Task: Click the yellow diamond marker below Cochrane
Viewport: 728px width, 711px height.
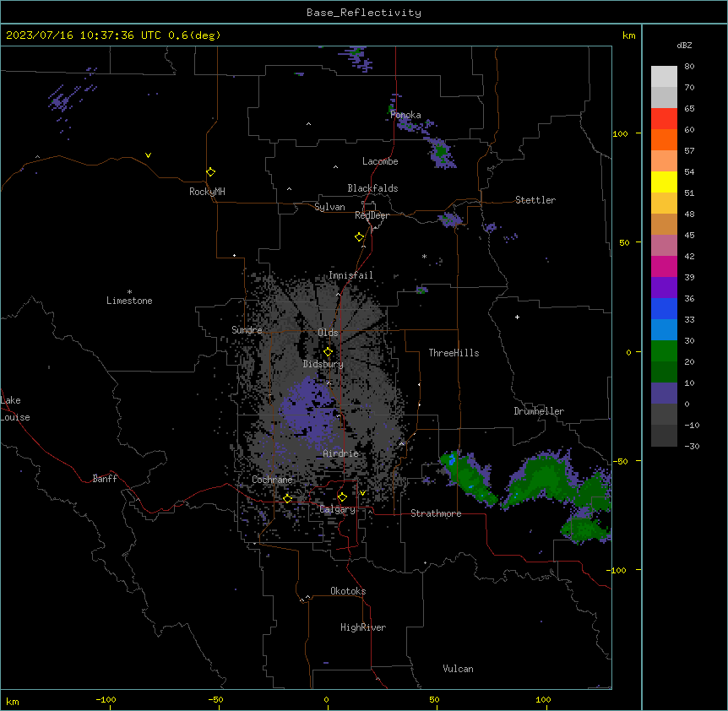Action: tap(287, 498)
